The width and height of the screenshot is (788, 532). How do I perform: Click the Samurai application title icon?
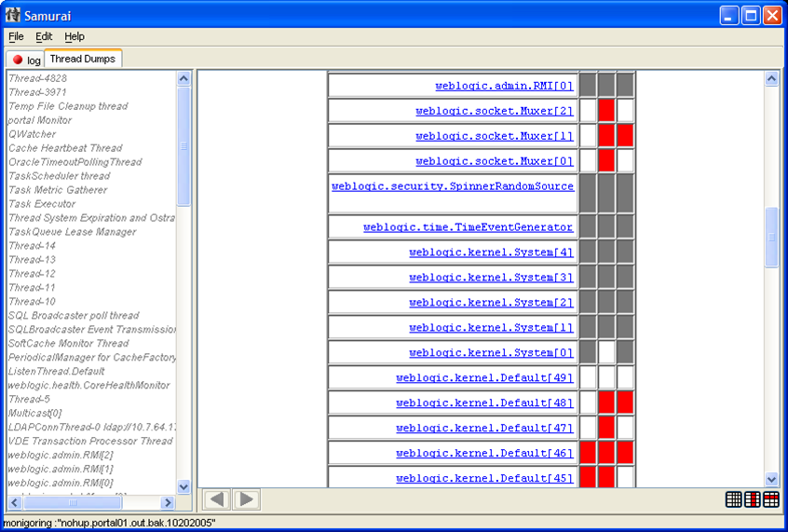(12, 15)
